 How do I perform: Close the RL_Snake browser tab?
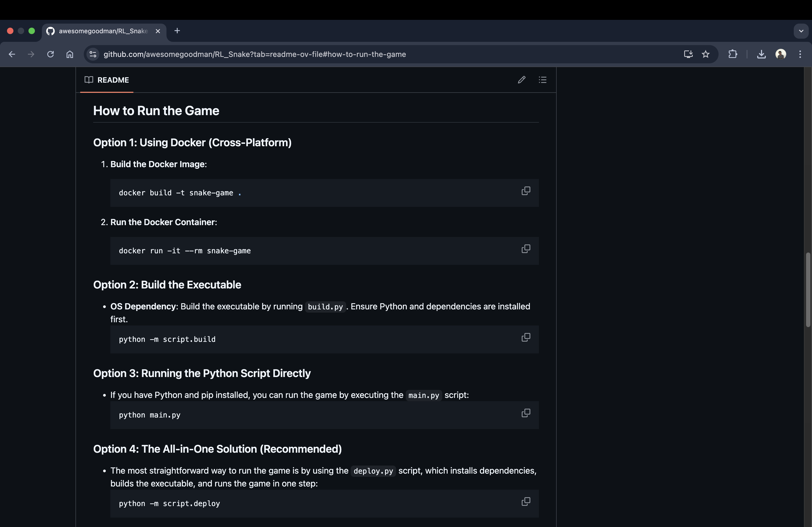[158, 31]
